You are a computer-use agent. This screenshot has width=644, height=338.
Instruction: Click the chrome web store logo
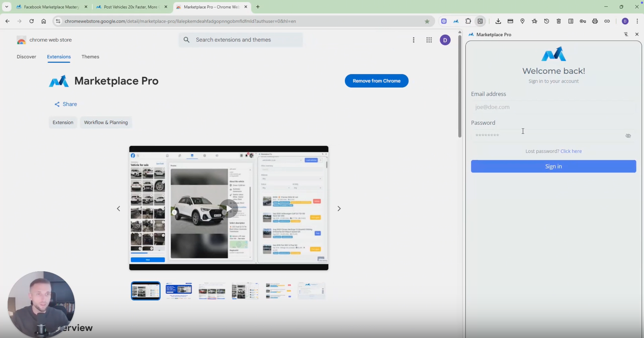(x=44, y=40)
